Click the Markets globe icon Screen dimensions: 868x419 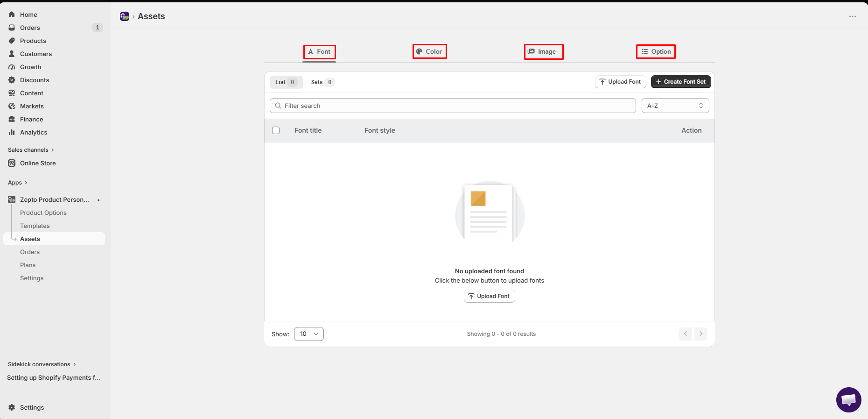click(12, 106)
